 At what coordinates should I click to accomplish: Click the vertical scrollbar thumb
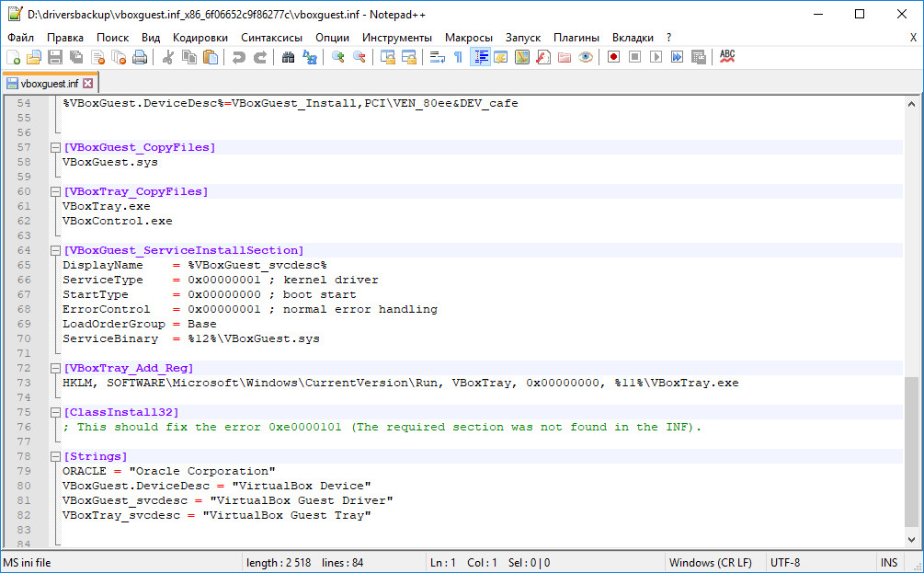(x=911, y=453)
